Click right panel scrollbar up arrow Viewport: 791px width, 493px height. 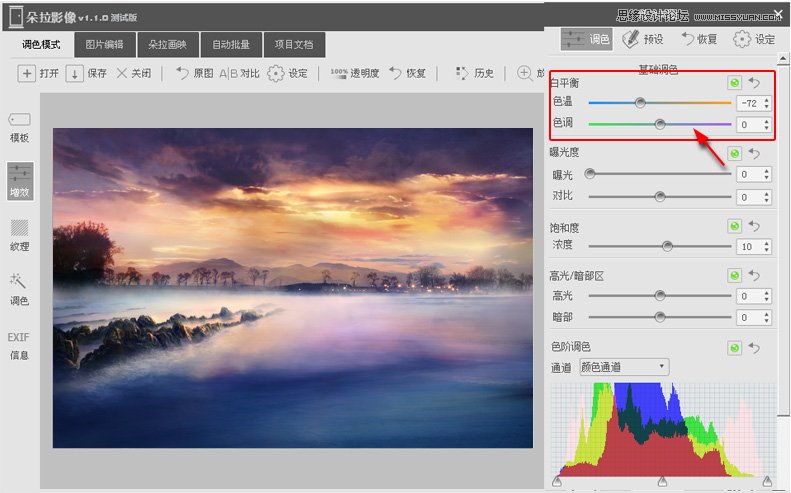point(783,59)
